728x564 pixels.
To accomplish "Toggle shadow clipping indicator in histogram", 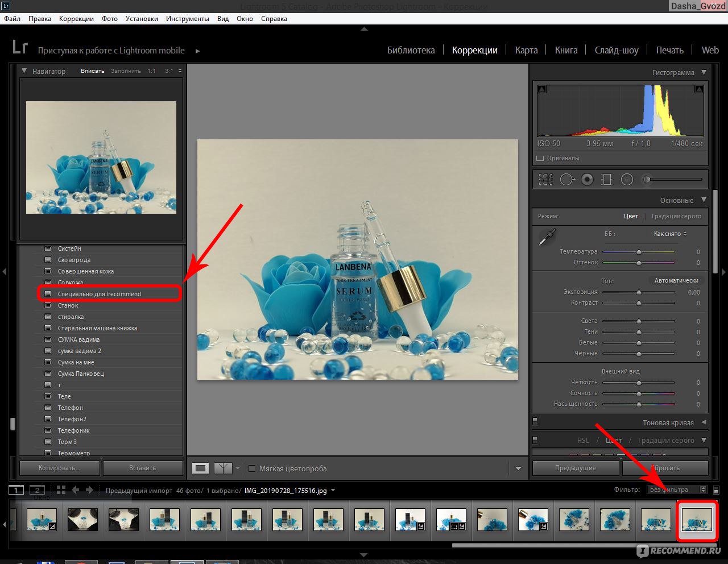I will coord(542,89).
